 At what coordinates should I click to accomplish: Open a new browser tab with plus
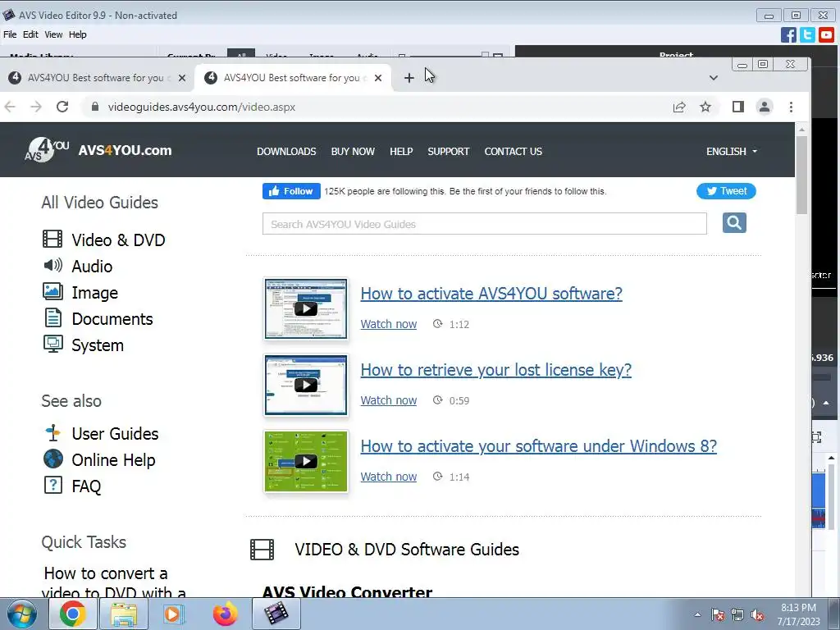pyautogui.click(x=409, y=78)
